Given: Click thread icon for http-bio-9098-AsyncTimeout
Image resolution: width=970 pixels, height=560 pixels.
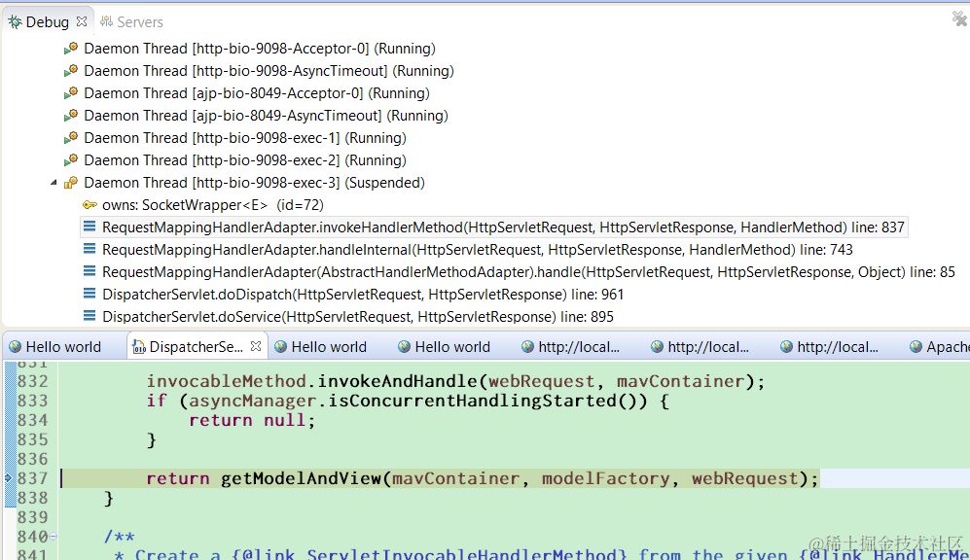Looking at the screenshot, I should (71, 70).
